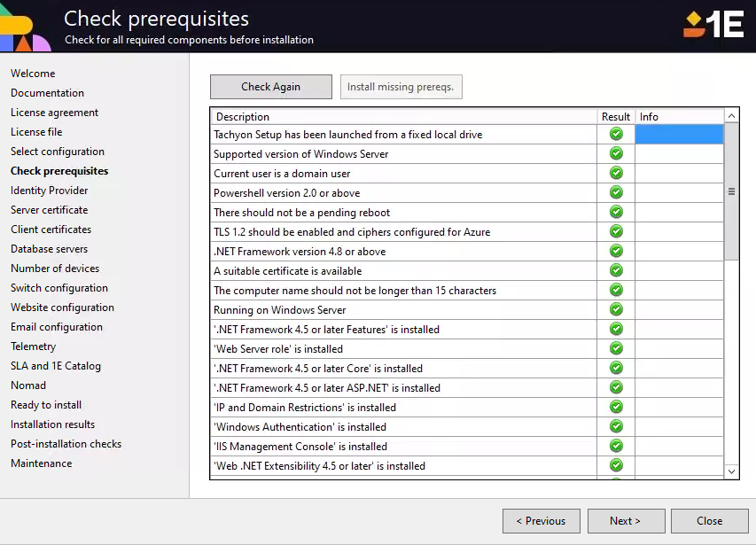Click the 'Windows Authentication' result check icon
This screenshot has width=756, height=545.
(x=616, y=427)
